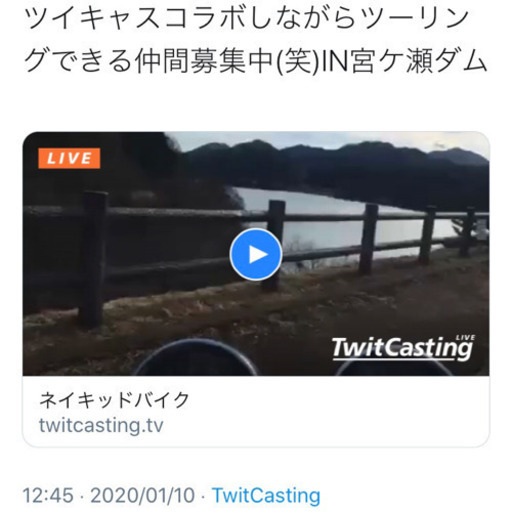The width and height of the screenshot is (512, 512).
Task: Click the 12:45 timestamp
Action: (48, 495)
